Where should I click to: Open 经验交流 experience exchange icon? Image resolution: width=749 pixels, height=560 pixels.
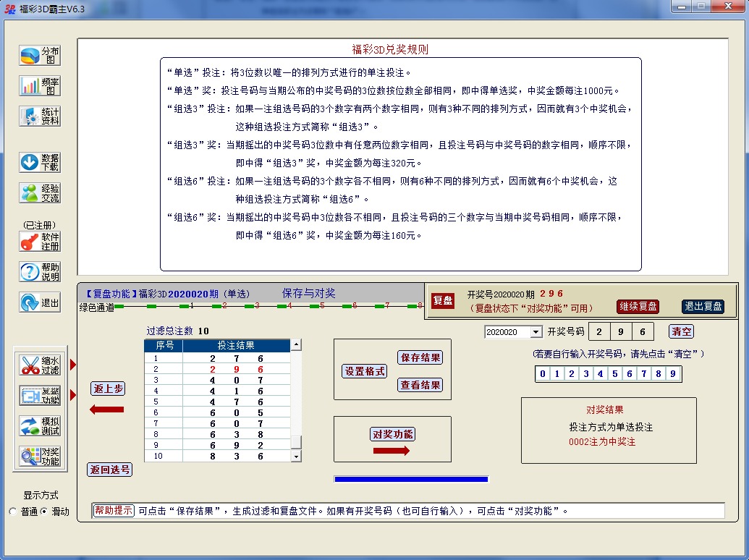coord(40,192)
